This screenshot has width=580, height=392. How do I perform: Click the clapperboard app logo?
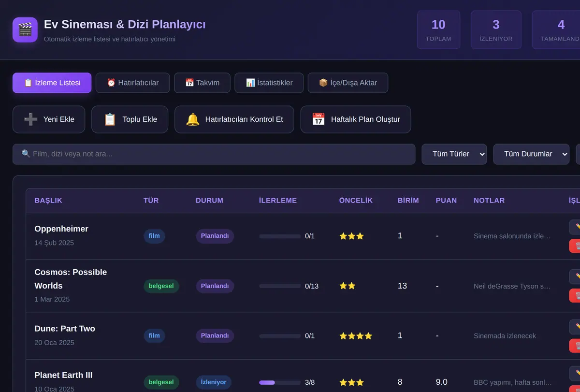tap(25, 30)
